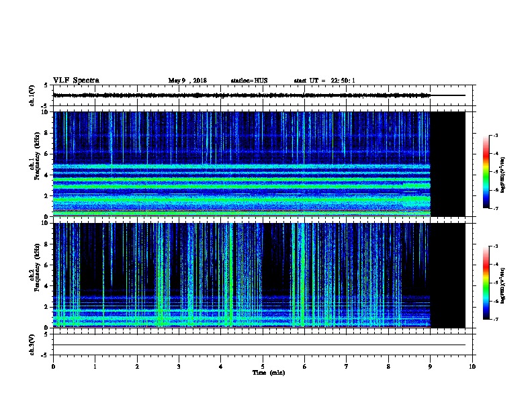The height and width of the screenshot is (411, 532).
Task: Click the "-7" label on ch.2 color scale
Action: [495, 319]
